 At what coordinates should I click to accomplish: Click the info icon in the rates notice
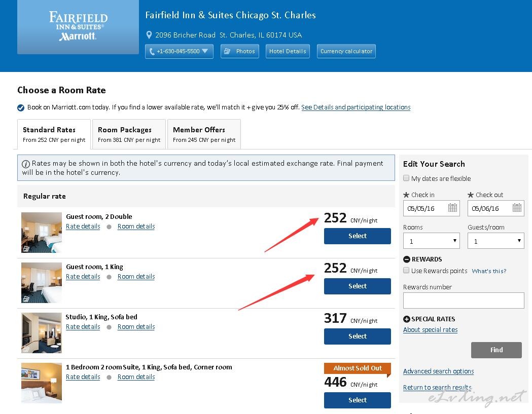pyautogui.click(x=26, y=164)
